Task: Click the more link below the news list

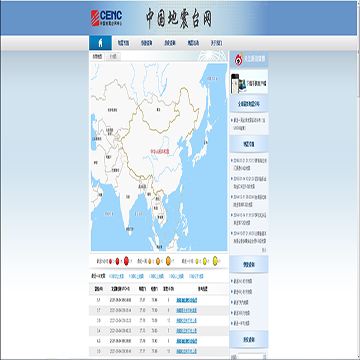Action: pos(264,250)
